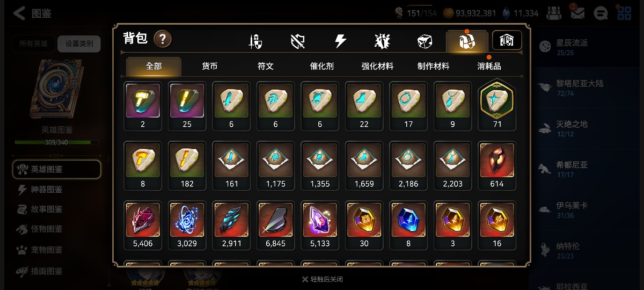Select the broken shield category icon
Image resolution: width=644 pixels, height=290 pixels.
coord(298,41)
